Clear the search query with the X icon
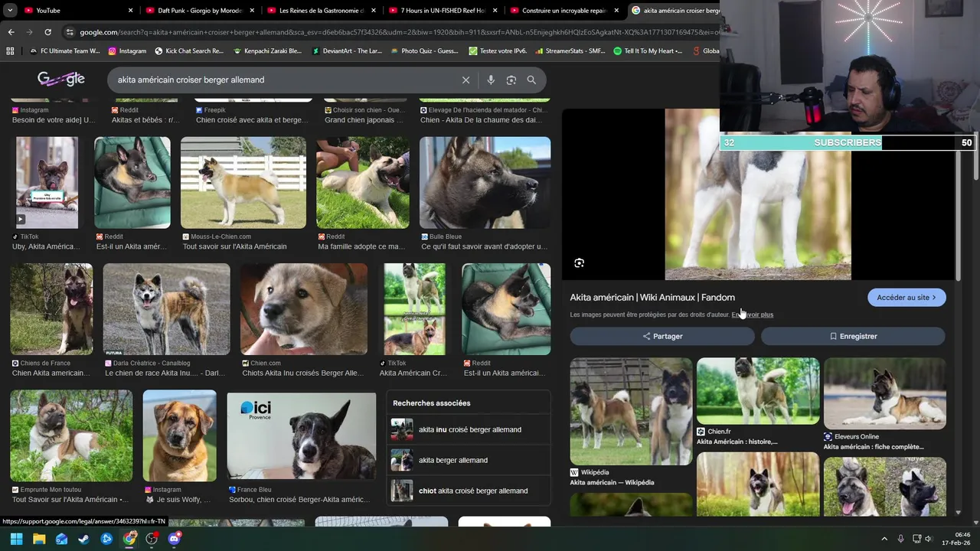The image size is (980, 551). click(465, 80)
